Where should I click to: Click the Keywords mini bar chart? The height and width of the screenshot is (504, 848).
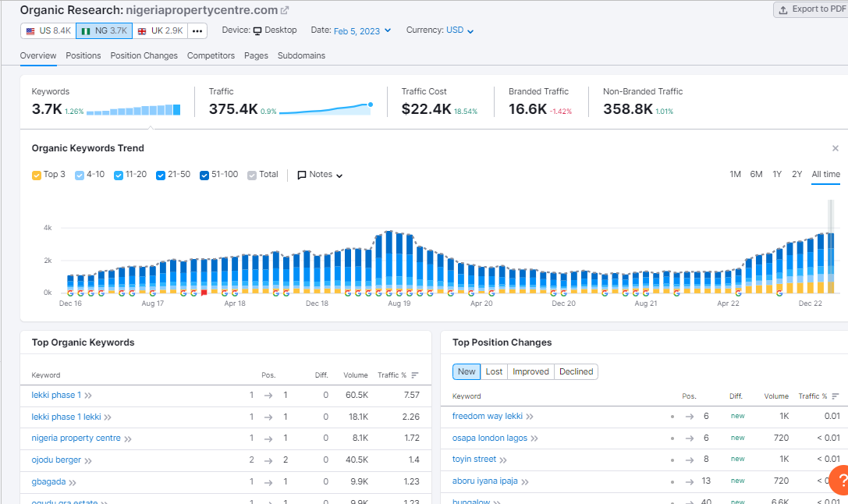(133, 110)
